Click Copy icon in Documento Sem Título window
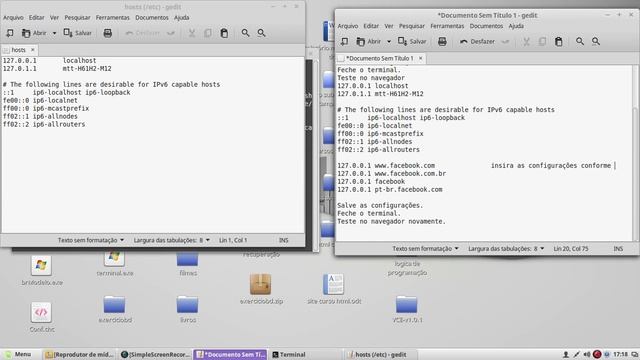This screenshot has width=640, height=360. pos(542,41)
